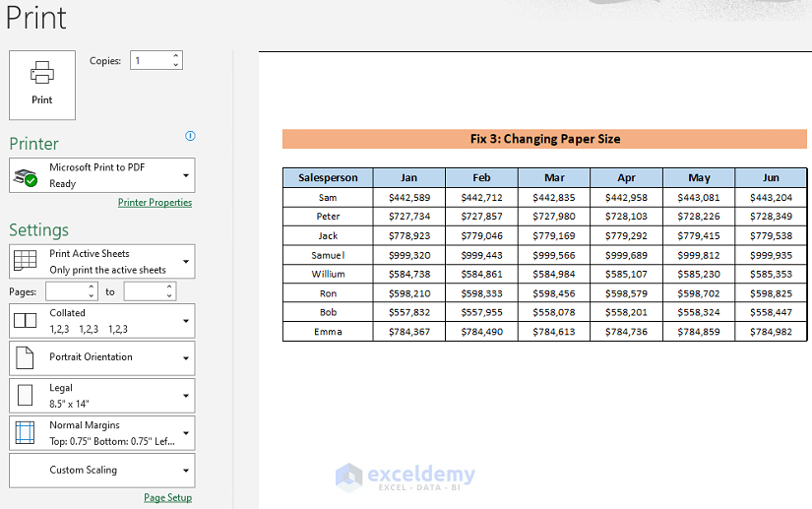Viewport: 812px width, 509px height.
Task: Click the $784,982 cell in preview
Action: click(x=771, y=332)
